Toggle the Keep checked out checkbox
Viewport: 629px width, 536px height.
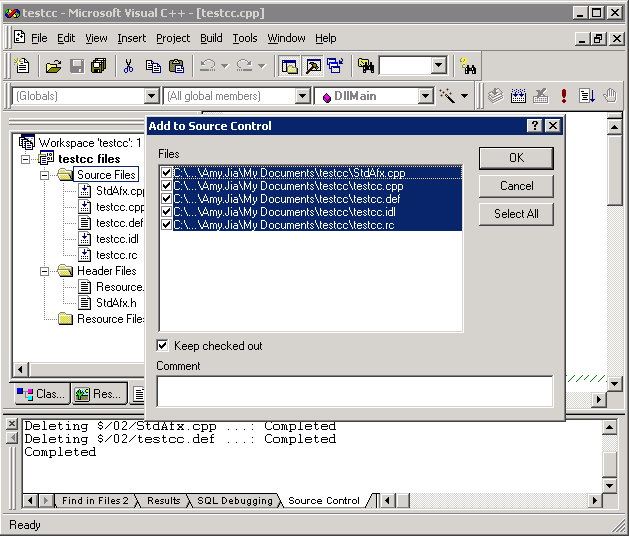pyautogui.click(x=163, y=346)
